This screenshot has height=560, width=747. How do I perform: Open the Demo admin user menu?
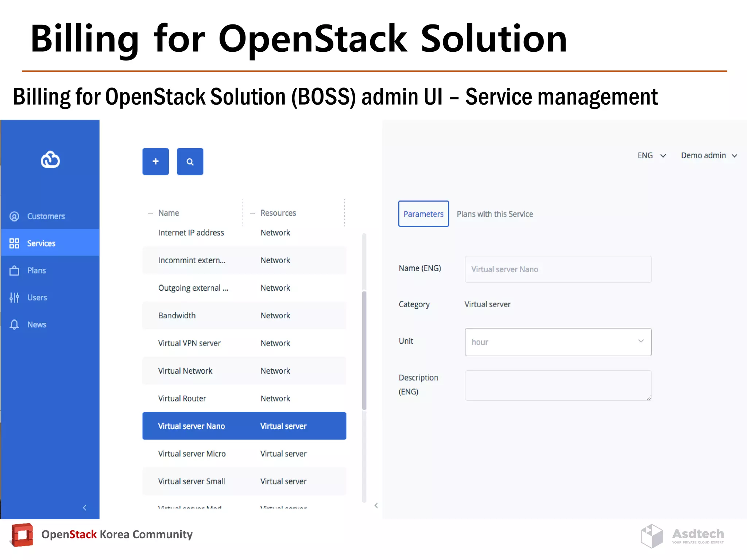tap(709, 156)
